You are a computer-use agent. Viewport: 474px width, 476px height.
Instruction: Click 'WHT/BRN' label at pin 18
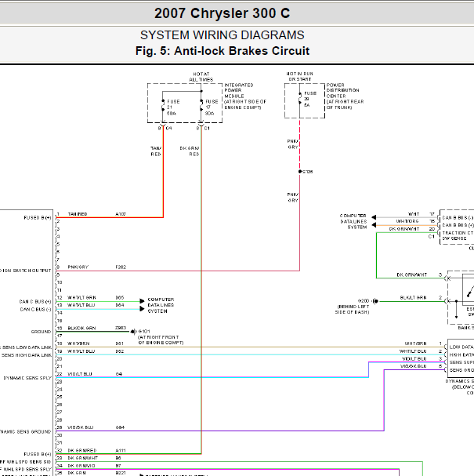coord(78,343)
